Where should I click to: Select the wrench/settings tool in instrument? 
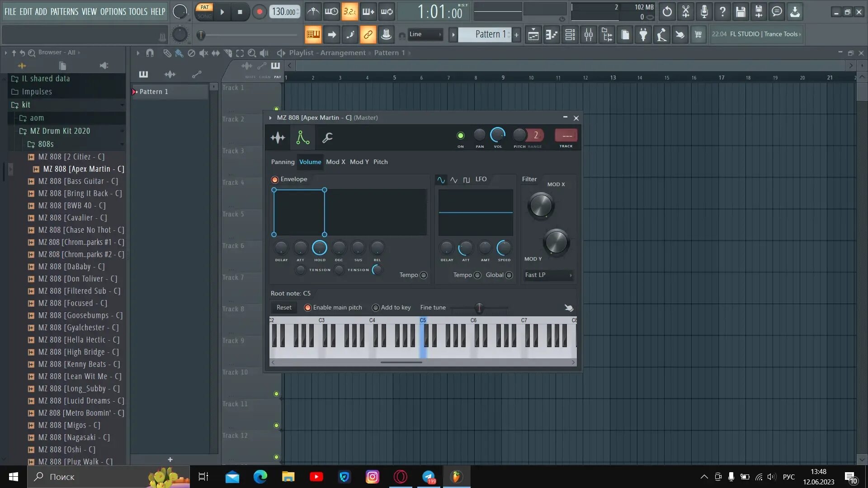(x=327, y=138)
